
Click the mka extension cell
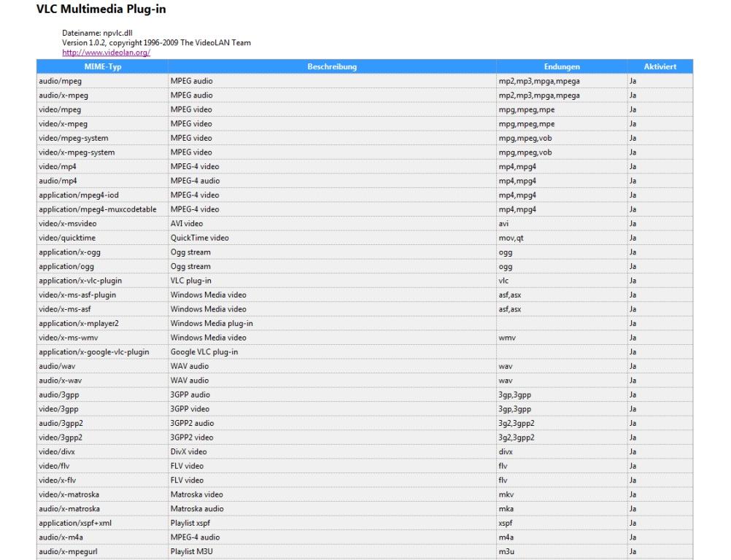click(562, 509)
